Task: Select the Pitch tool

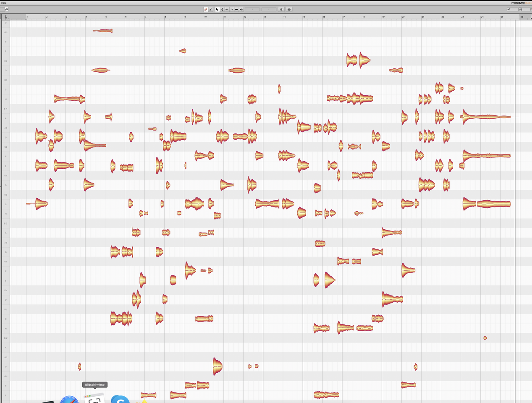Action: pyautogui.click(x=223, y=9)
